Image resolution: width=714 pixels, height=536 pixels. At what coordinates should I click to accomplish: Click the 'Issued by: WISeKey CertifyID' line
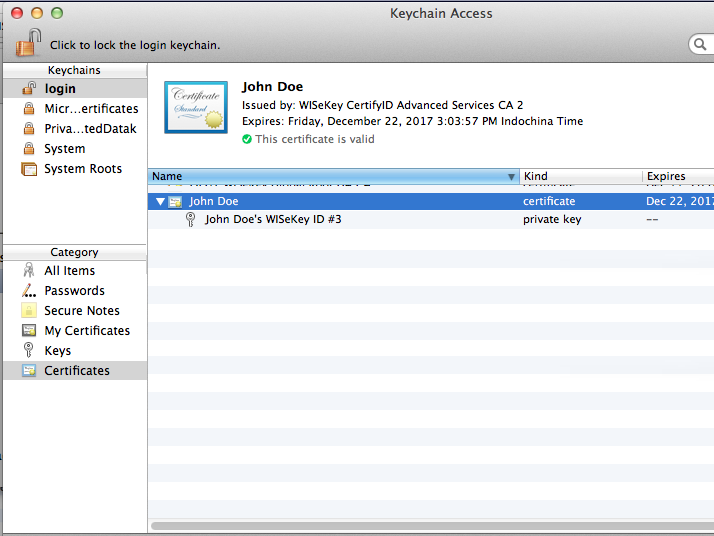pos(382,105)
